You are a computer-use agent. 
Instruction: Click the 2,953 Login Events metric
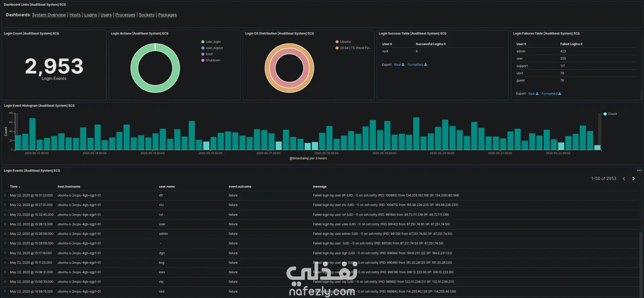coord(54,66)
